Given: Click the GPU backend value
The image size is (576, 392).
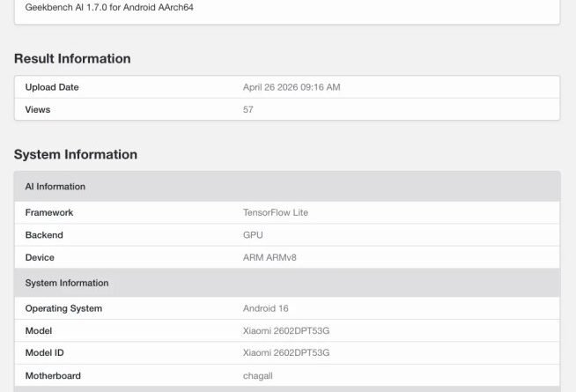Looking at the screenshot, I should (253, 235).
